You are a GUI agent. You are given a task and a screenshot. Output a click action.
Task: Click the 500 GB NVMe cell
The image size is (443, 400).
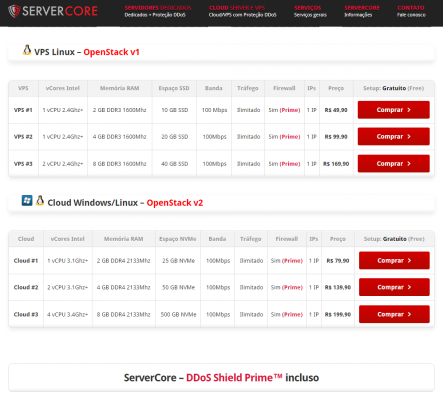(x=178, y=314)
